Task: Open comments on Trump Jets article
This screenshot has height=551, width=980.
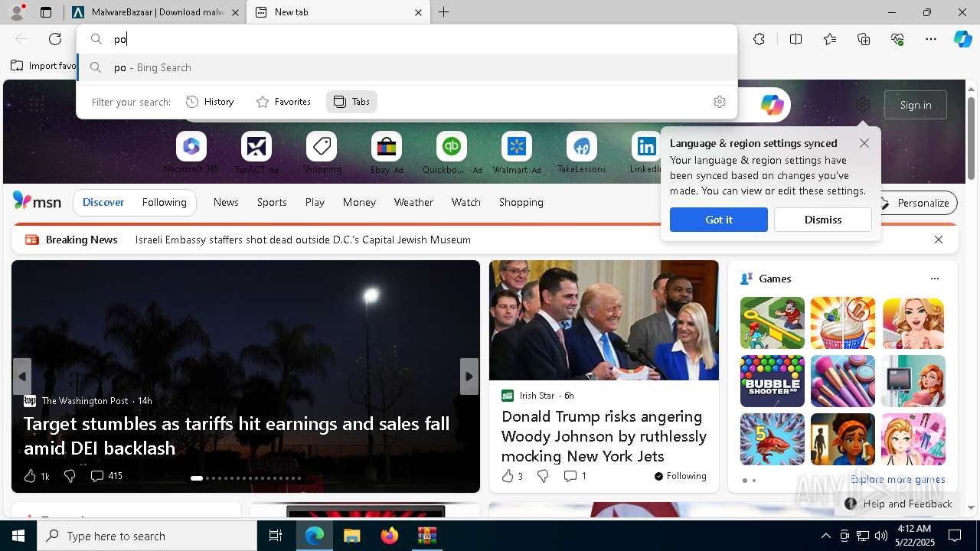Action: point(575,476)
